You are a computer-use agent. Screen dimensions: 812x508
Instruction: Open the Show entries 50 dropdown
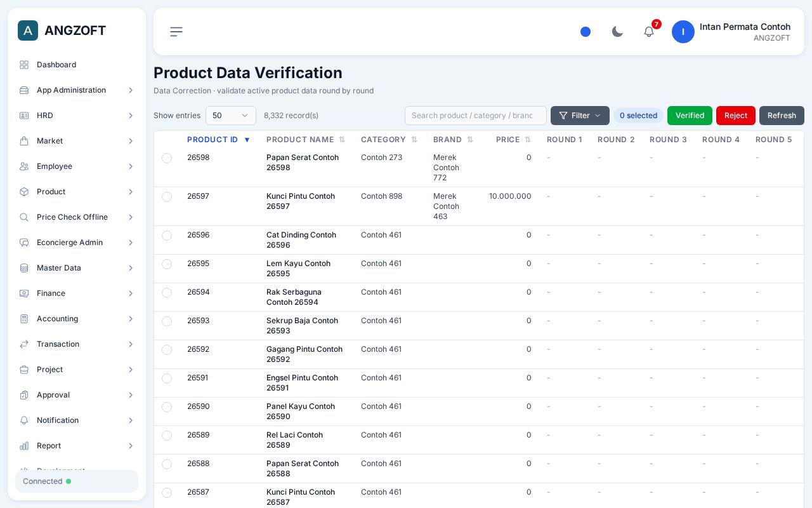[231, 116]
